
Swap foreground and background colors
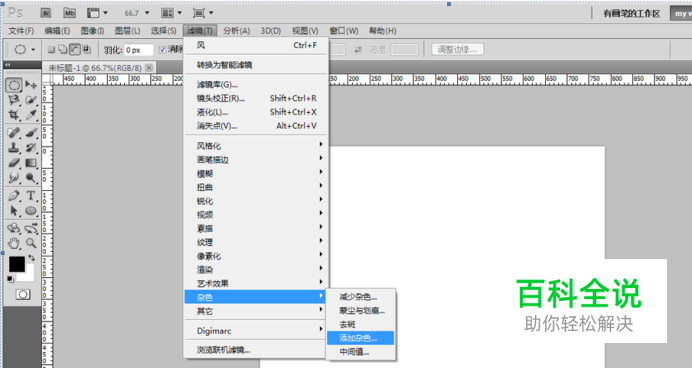point(31,257)
